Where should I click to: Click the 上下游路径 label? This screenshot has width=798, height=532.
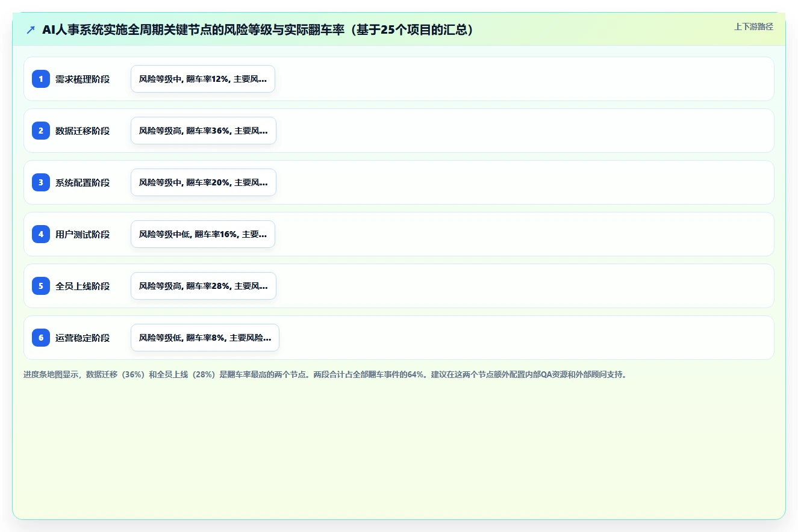coord(753,26)
